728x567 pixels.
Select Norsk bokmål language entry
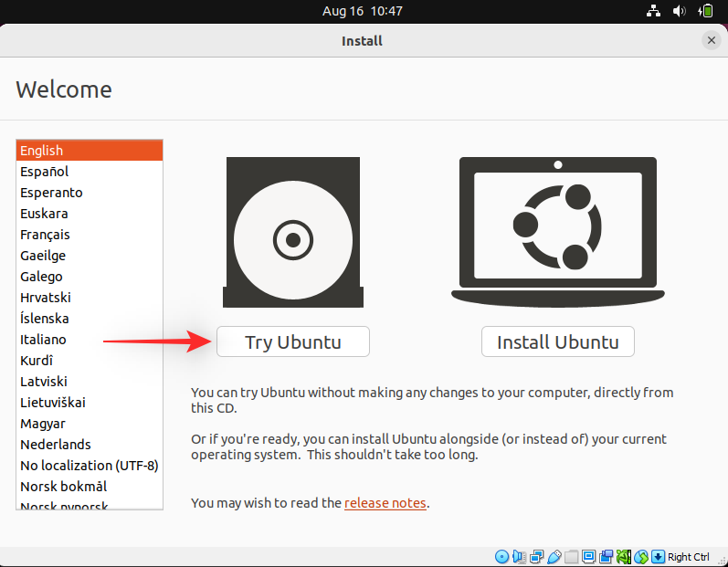tap(90, 487)
